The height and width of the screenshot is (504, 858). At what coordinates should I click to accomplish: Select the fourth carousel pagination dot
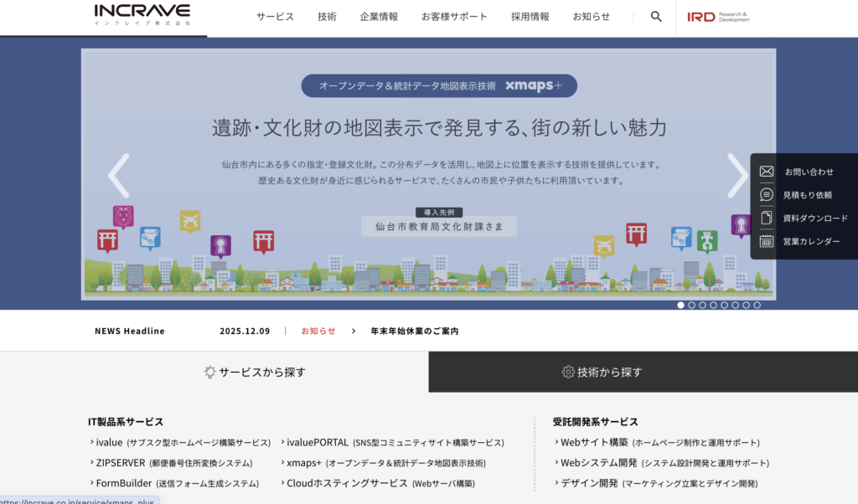point(713,306)
